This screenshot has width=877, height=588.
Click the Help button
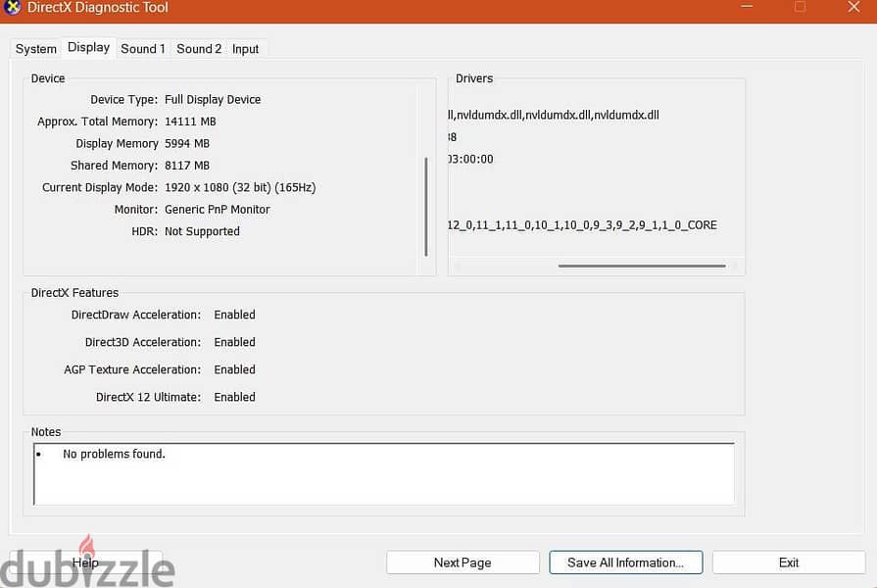coord(85,563)
